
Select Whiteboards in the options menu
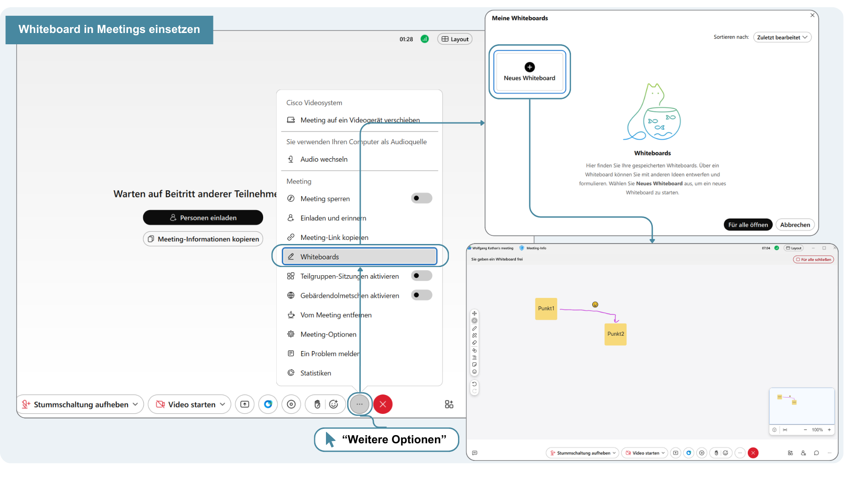(x=360, y=257)
